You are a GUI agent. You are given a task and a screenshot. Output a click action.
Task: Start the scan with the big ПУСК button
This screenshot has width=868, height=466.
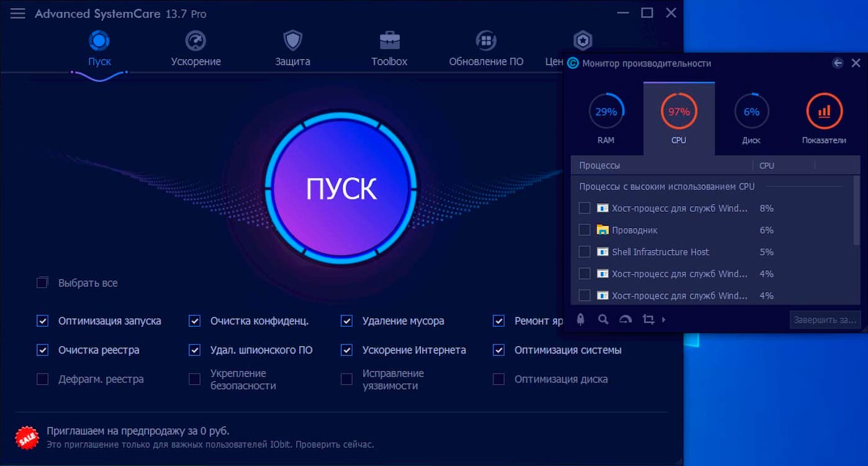tap(341, 188)
